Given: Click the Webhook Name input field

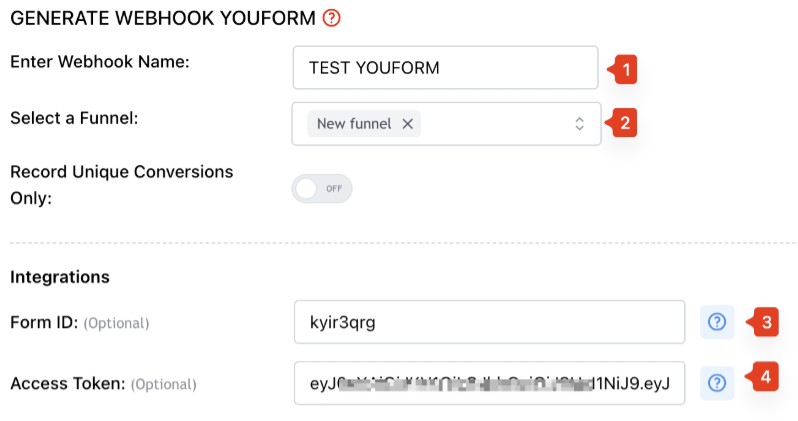Looking at the screenshot, I should [445, 68].
